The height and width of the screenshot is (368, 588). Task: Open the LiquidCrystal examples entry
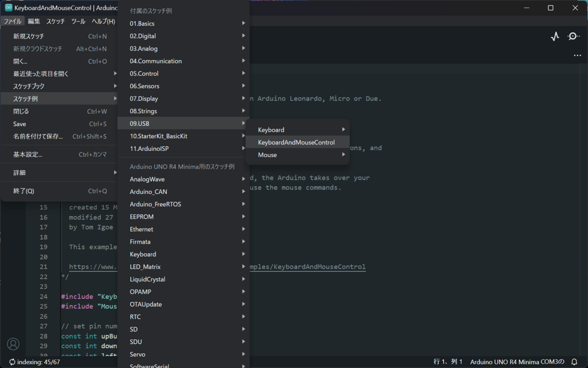click(x=184, y=279)
